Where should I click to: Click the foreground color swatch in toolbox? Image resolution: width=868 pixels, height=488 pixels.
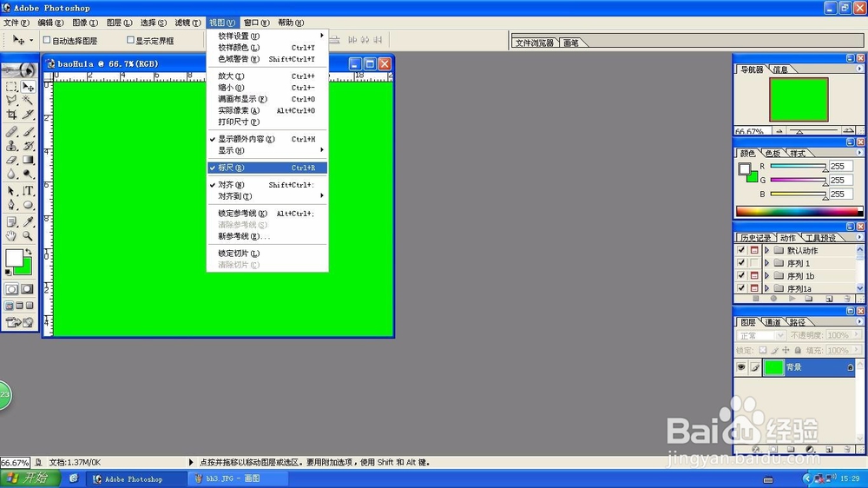click(14, 258)
